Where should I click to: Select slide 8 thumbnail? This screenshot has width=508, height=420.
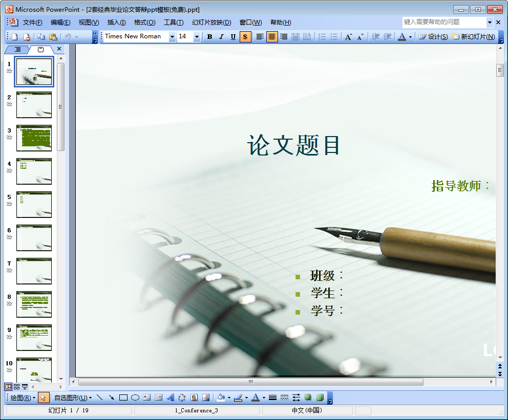click(34, 304)
